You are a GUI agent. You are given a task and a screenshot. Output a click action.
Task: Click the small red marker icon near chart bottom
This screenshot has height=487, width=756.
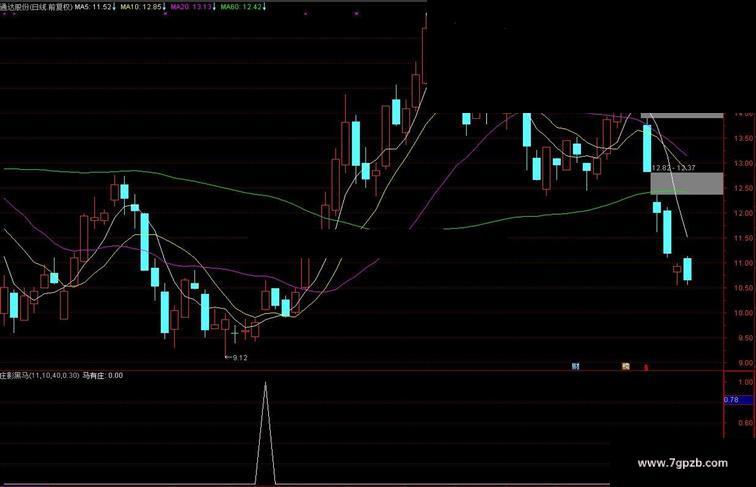[x=646, y=367]
